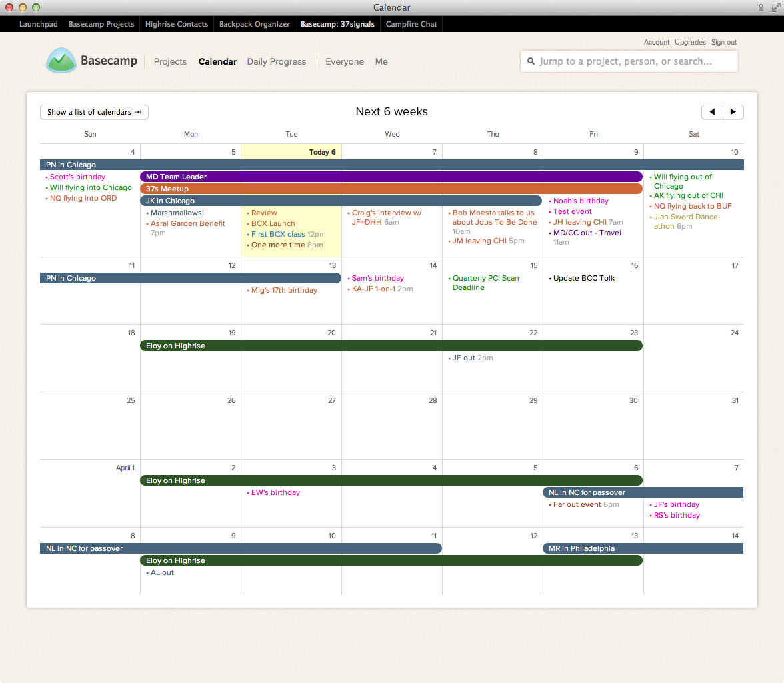Viewport: 784px width, 683px height.
Task: Open the Marshmallows! event
Action: pos(177,213)
